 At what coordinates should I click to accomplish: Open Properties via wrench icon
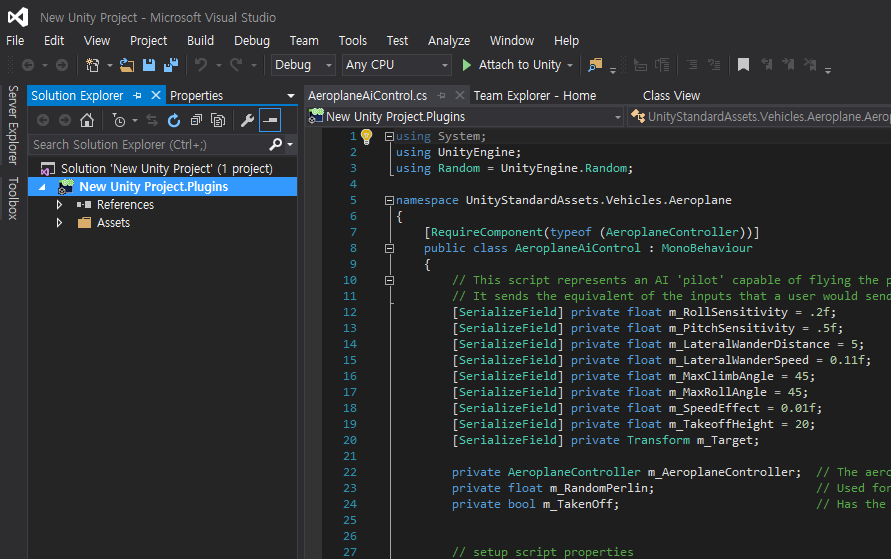tap(247, 120)
